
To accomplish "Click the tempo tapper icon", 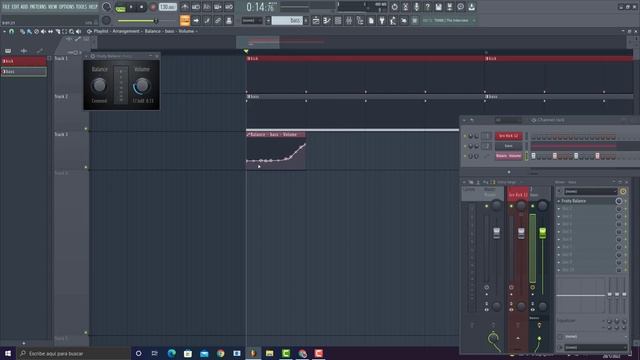I will pyautogui.click(x=393, y=20).
